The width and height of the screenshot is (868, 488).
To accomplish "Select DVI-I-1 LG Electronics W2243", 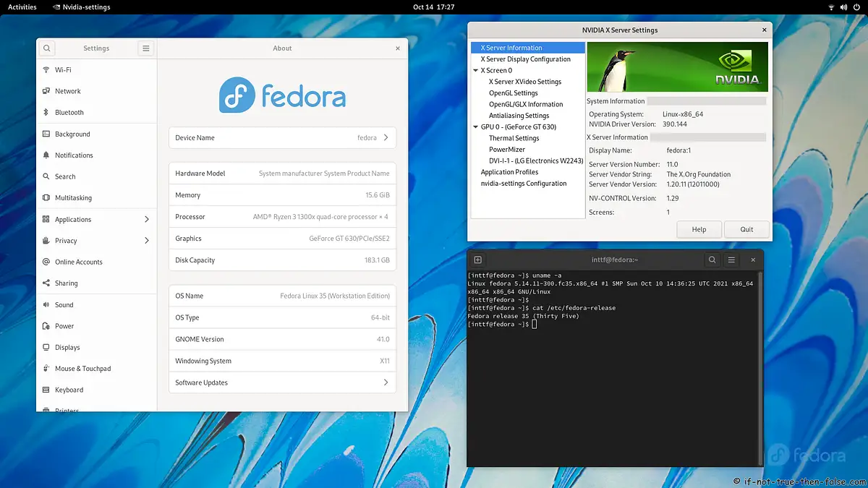I will [536, 160].
